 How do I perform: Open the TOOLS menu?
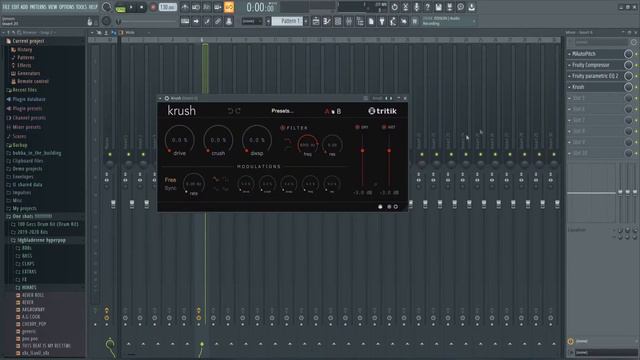coord(81,7)
